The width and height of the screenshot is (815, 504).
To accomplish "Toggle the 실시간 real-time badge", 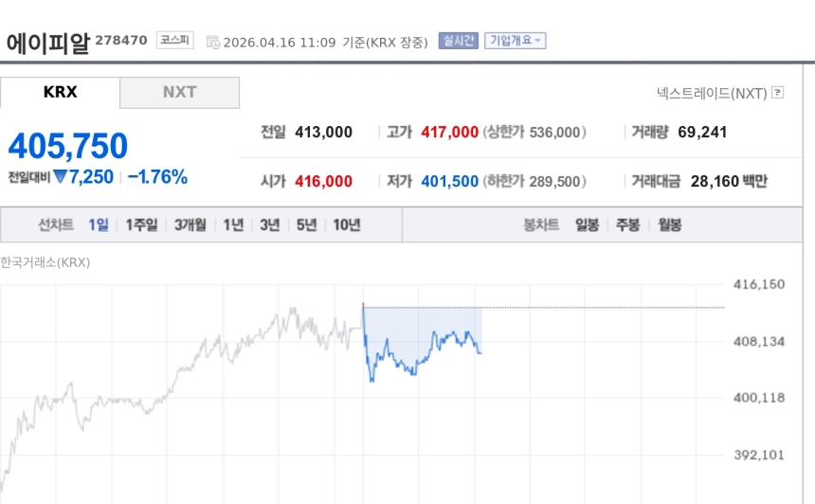I will 458,41.
